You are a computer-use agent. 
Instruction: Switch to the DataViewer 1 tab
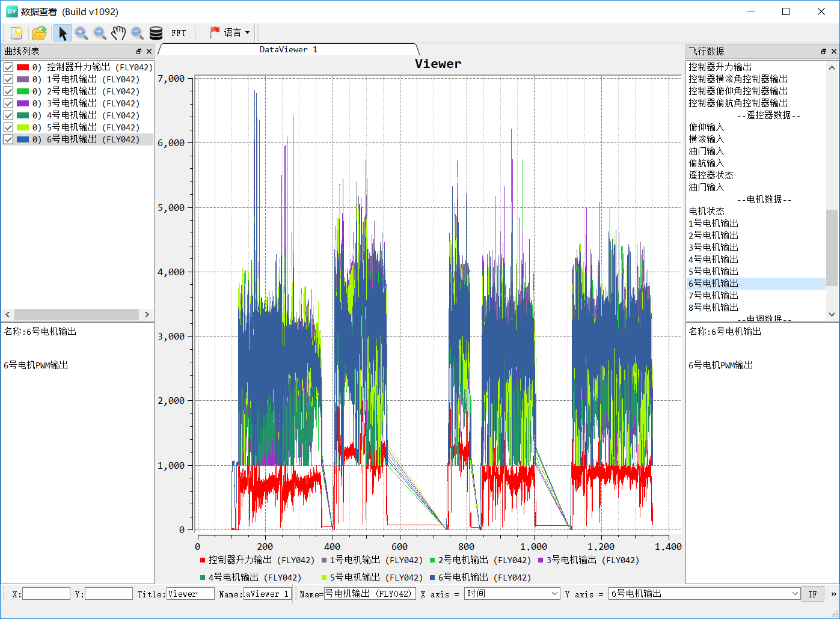288,50
